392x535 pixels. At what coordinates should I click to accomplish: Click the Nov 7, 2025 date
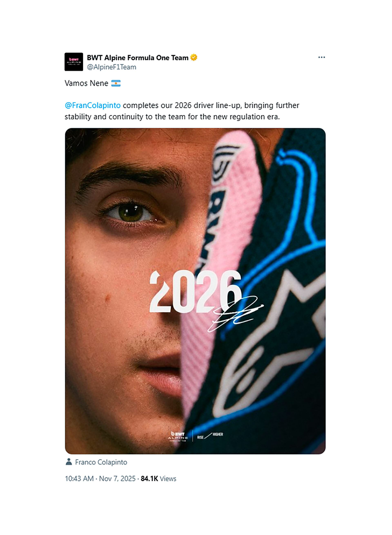pyautogui.click(x=117, y=478)
